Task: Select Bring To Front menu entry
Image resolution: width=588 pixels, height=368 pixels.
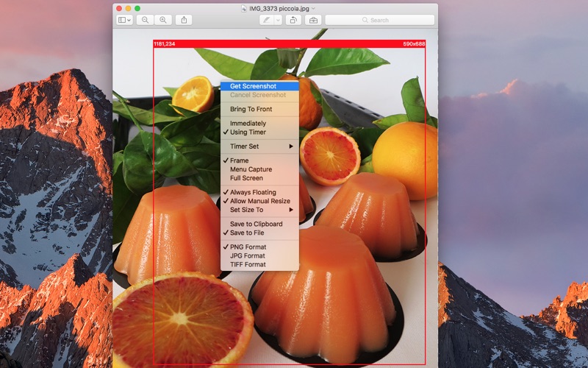Action: pyautogui.click(x=259, y=109)
